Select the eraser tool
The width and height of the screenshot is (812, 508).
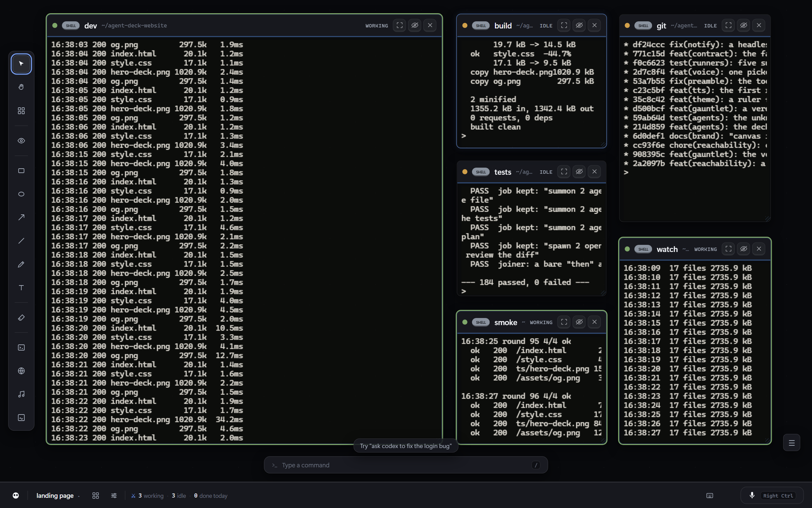point(21,318)
